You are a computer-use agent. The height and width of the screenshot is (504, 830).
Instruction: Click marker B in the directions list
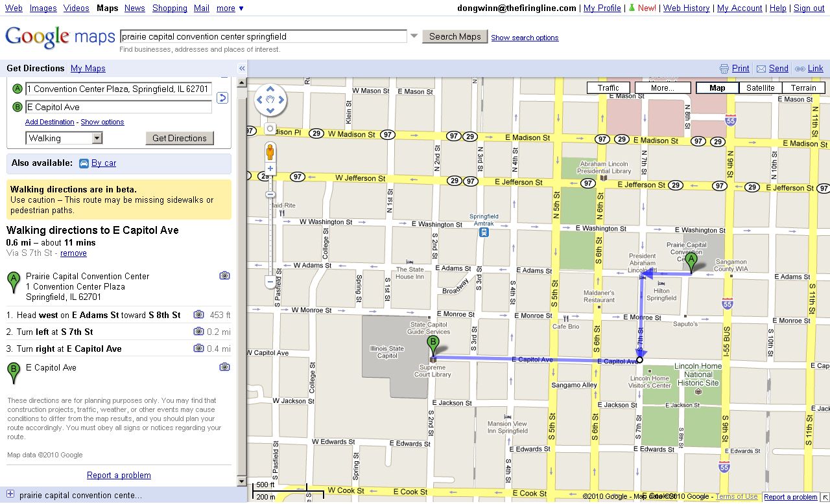(13, 374)
